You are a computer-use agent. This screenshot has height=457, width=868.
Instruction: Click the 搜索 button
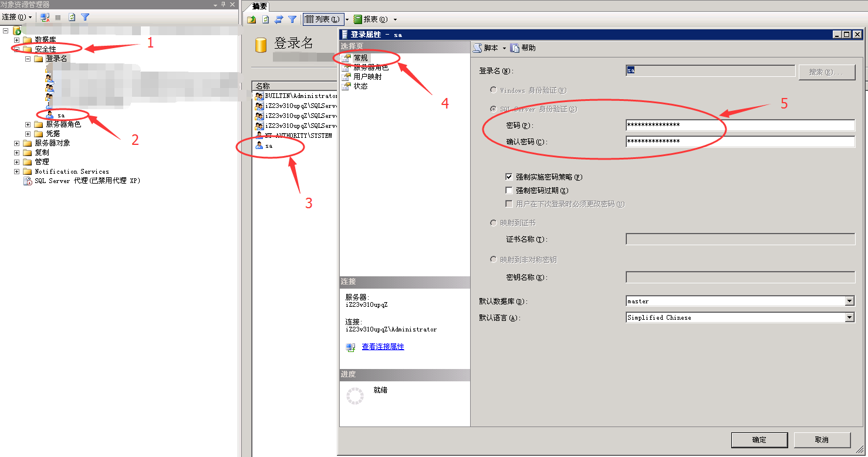826,72
